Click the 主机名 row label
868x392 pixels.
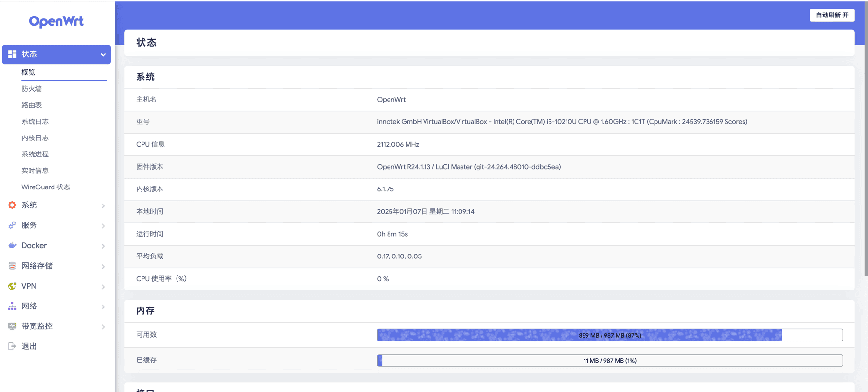click(x=146, y=99)
